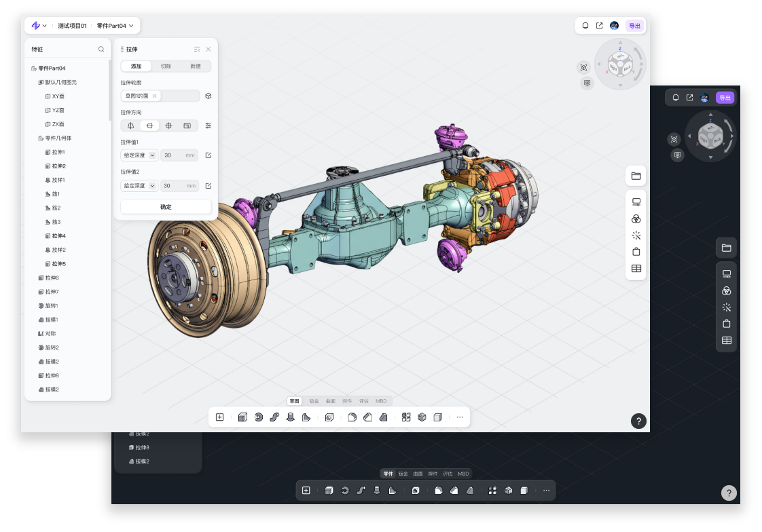Switch the extrude mode to 新建
Screen dimensions: 762x532
pyautogui.click(x=196, y=66)
